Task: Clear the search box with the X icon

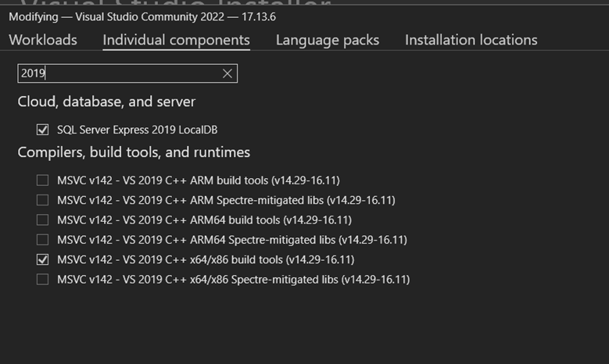Action: tap(227, 73)
